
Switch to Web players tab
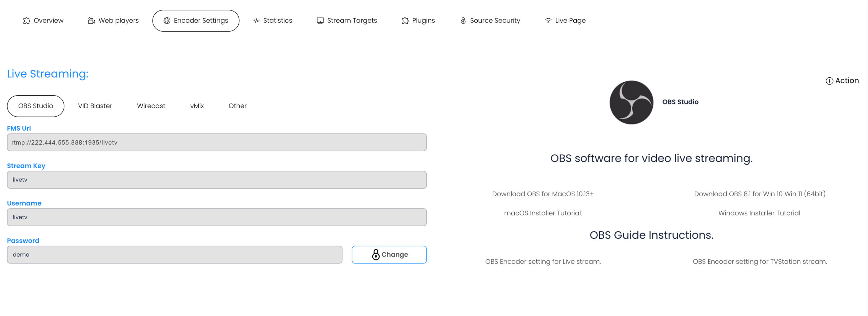tap(113, 21)
